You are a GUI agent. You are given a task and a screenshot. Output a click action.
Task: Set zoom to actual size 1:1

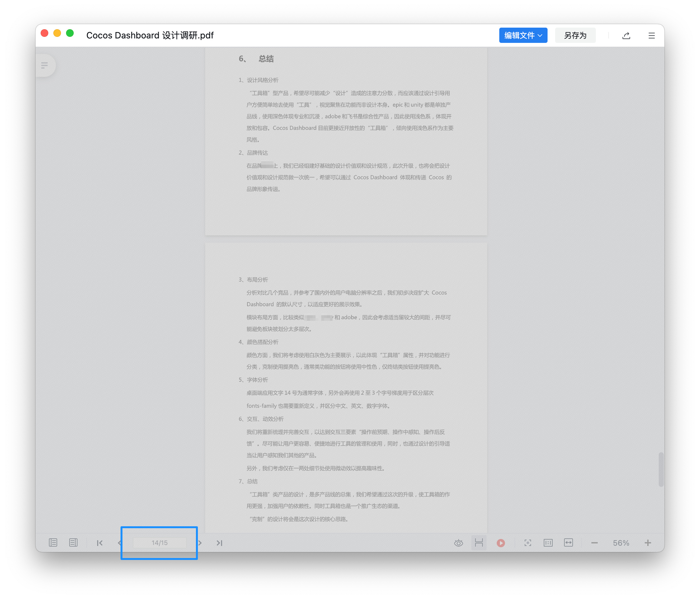[x=548, y=543]
